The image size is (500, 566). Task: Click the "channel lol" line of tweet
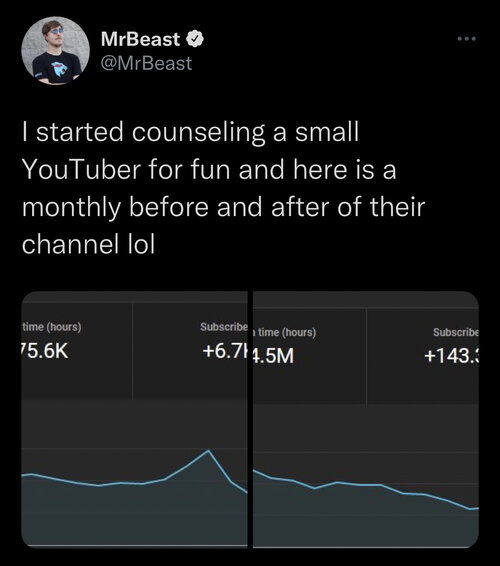[x=88, y=245]
